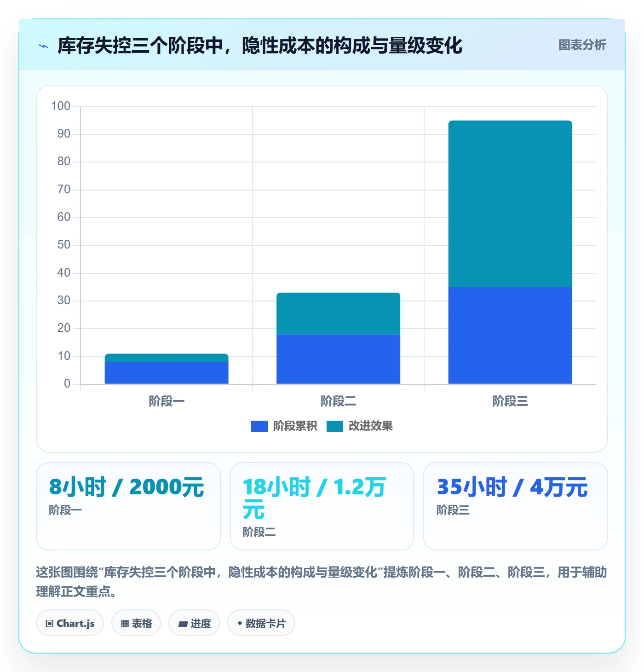Click the 阶段累积 legend text
The height and width of the screenshot is (672, 644).
[295, 426]
